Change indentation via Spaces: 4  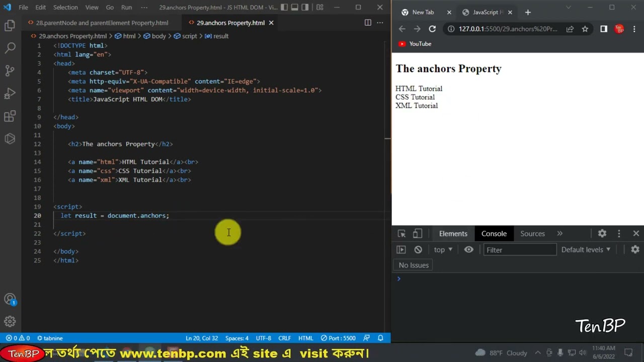[x=237, y=338]
